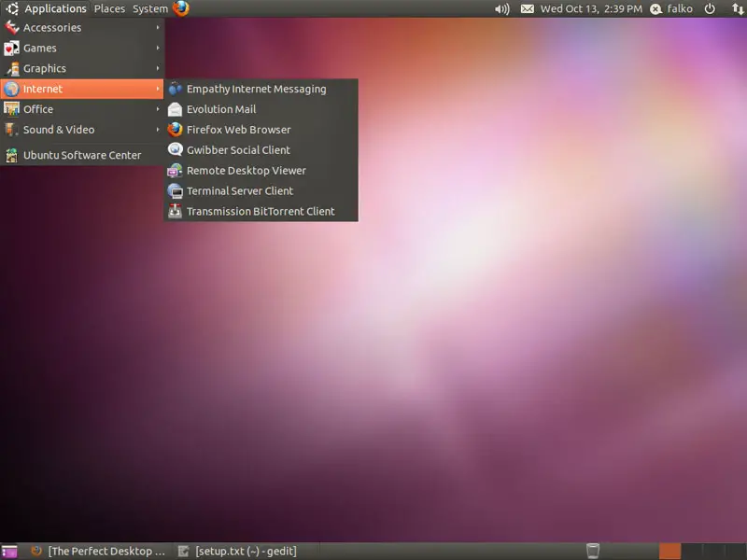This screenshot has height=560, width=747.
Task: Switch to The Perfect Desktop taskbar window
Action: (98, 552)
